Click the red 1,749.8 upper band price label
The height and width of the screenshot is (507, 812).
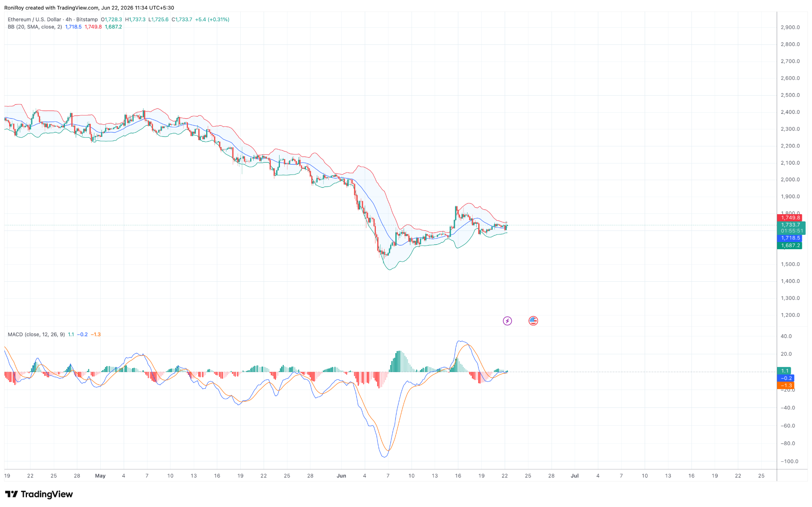pyautogui.click(x=790, y=218)
